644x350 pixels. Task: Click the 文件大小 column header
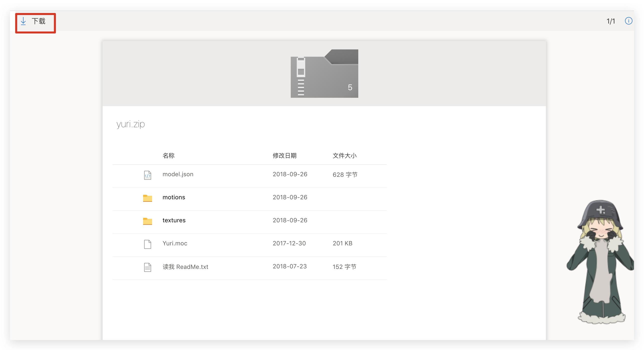coord(345,156)
